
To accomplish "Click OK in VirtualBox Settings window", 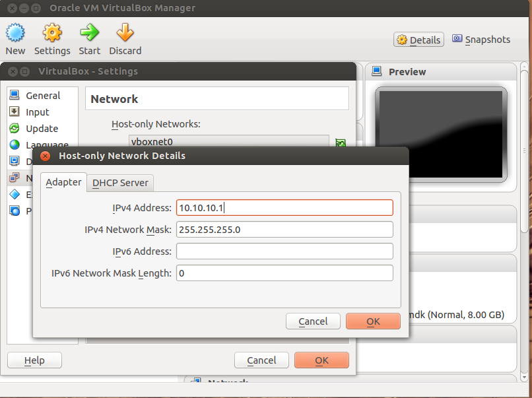I will [x=321, y=360].
